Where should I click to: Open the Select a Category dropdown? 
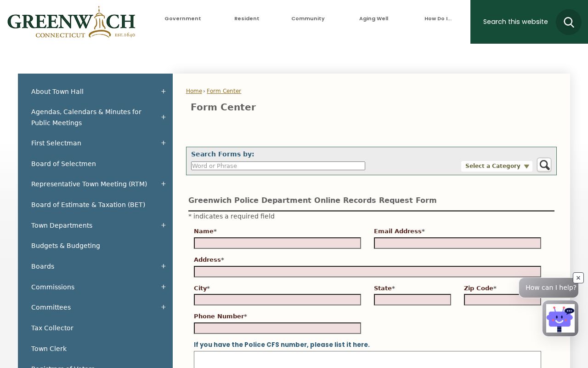pos(497,166)
